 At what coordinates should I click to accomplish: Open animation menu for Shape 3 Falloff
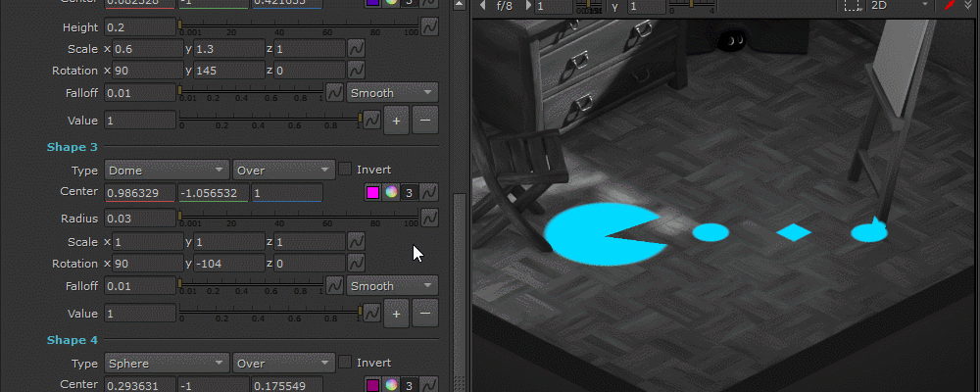coord(335,286)
